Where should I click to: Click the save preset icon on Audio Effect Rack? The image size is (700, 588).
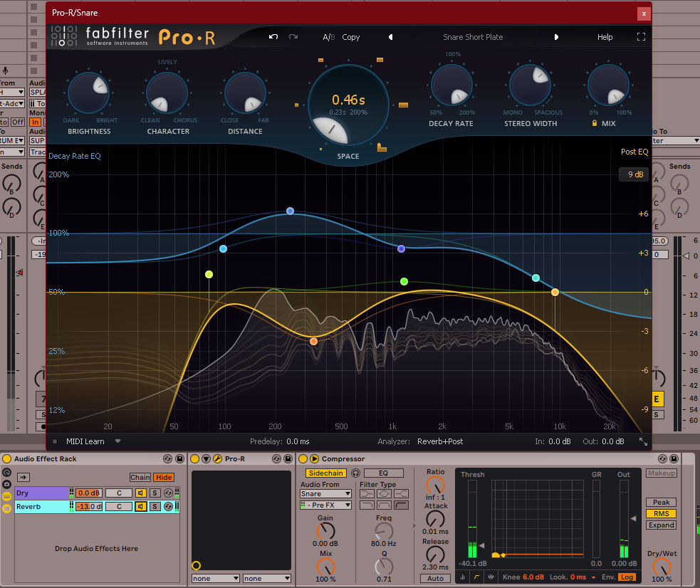179,459
